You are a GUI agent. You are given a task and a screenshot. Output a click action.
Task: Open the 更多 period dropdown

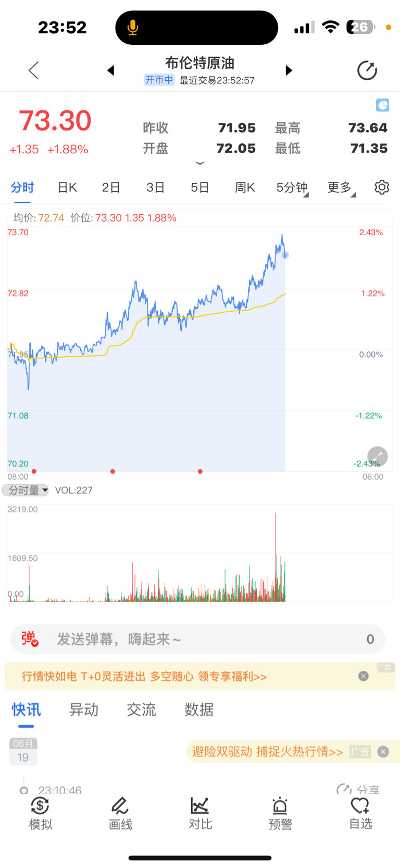tap(342, 188)
